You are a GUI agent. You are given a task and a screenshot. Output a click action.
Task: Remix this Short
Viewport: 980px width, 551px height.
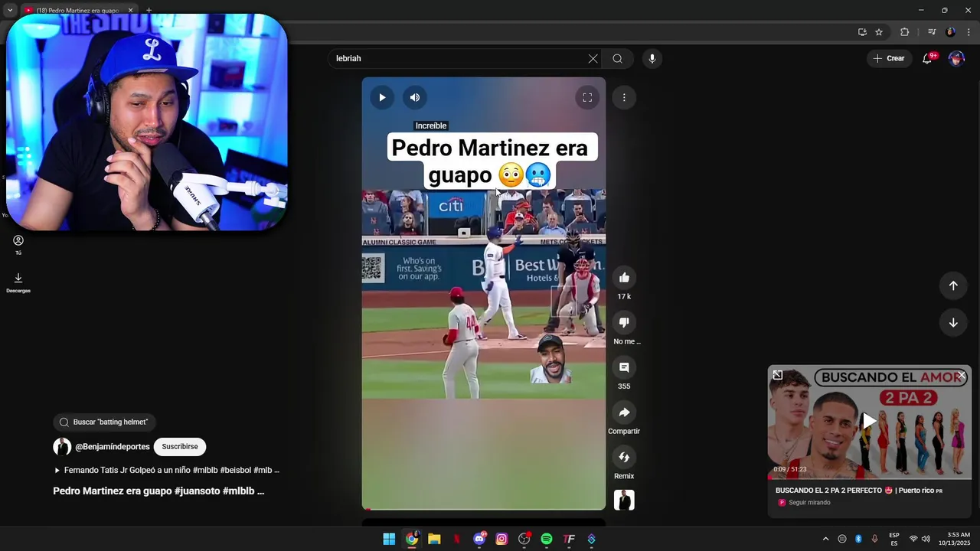point(624,457)
